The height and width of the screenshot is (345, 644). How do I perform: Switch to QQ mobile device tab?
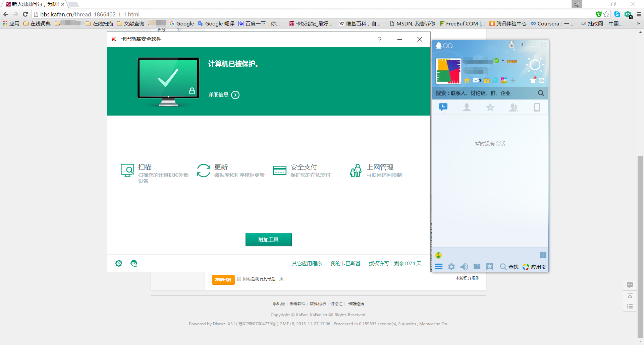tap(537, 107)
